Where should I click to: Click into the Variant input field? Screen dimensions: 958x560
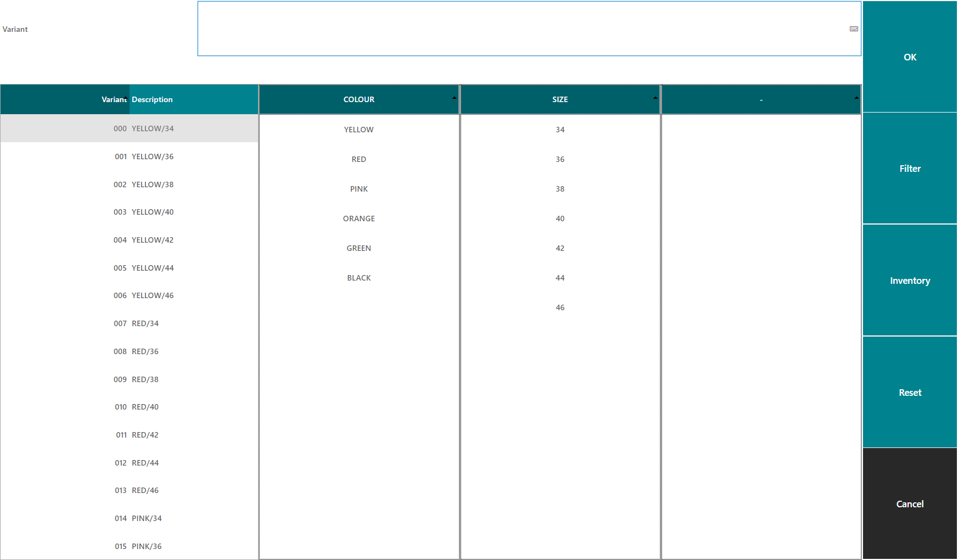coord(529,29)
